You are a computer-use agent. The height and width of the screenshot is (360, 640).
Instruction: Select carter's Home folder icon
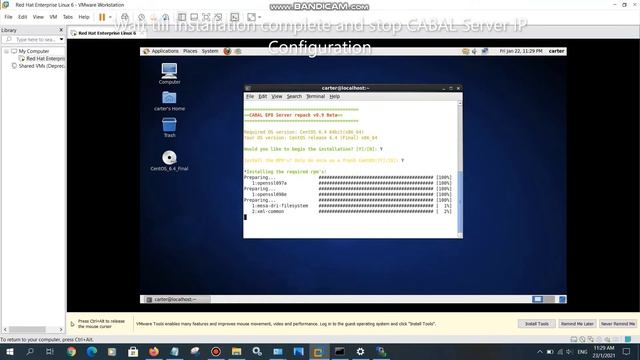tap(169, 101)
